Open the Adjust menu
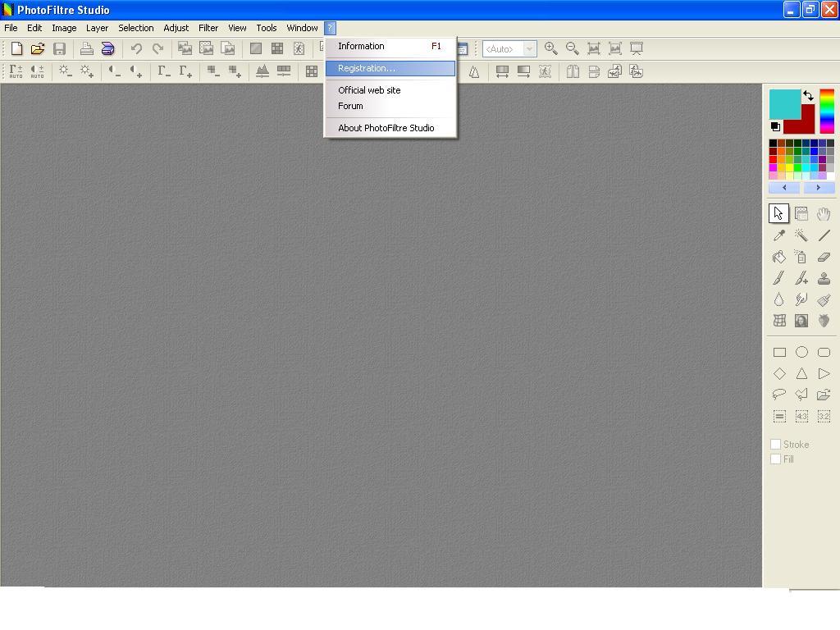This screenshot has height=630, width=840. [x=176, y=28]
